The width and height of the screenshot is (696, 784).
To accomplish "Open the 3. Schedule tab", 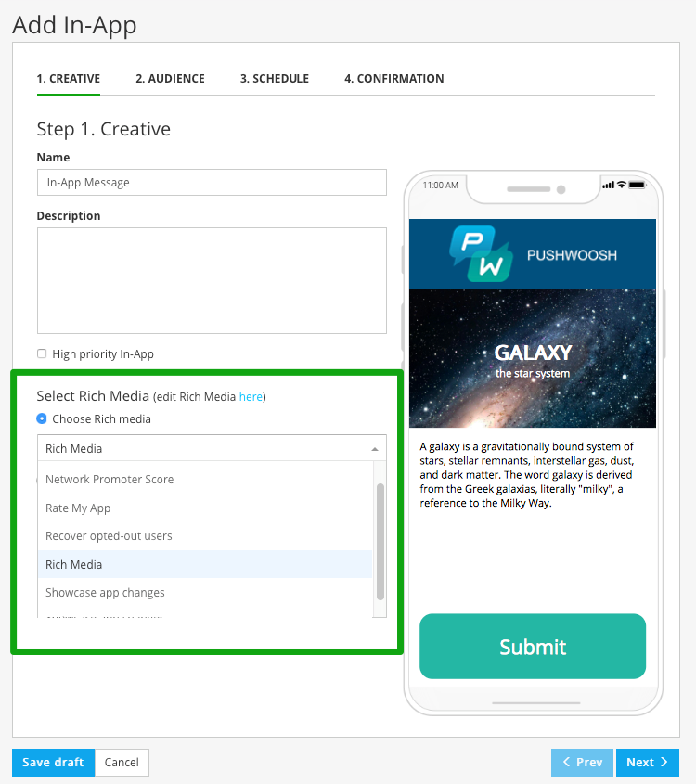I will pos(275,79).
